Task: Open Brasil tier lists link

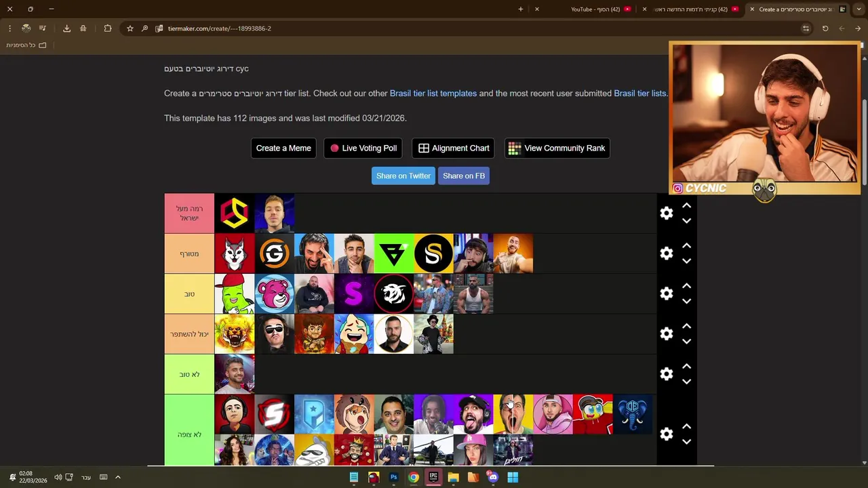Action: tap(640, 93)
